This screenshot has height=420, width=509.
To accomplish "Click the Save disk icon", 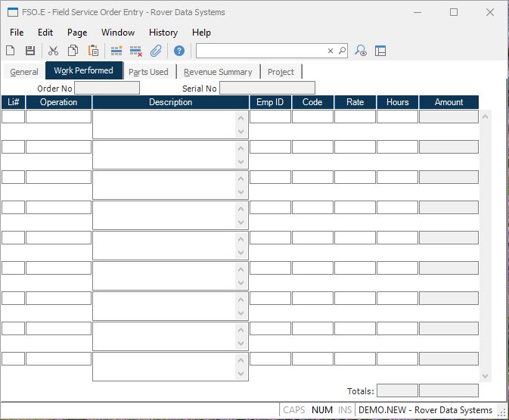I will (x=30, y=51).
